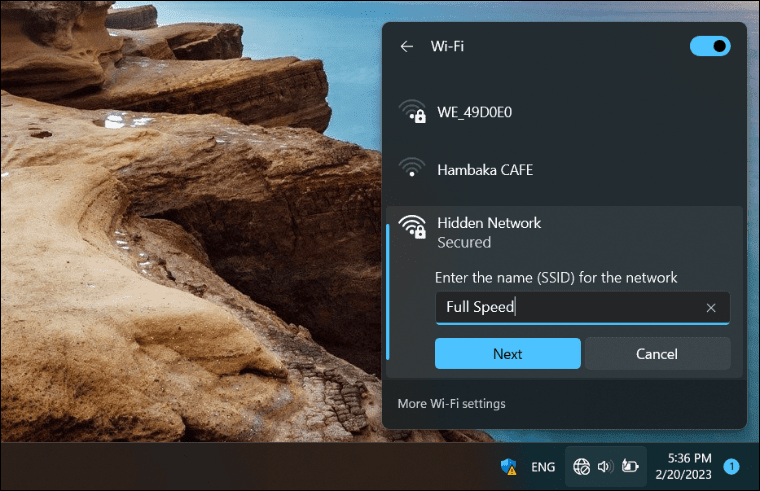Clear the SSID field with the X
This screenshot has height=491, width=760.
tap(711, 308)
